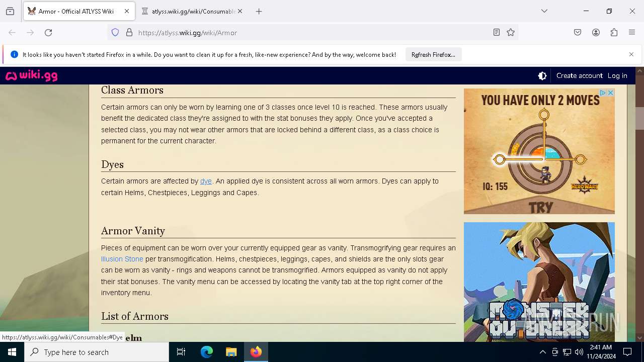The image size is (644, 362).
Task: Click the Monster Outbreak ad image
Action: point(539,282)
